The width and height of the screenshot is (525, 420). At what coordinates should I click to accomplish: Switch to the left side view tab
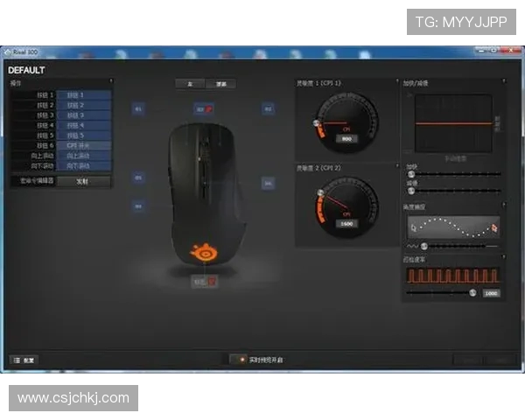tap(190, 84)
